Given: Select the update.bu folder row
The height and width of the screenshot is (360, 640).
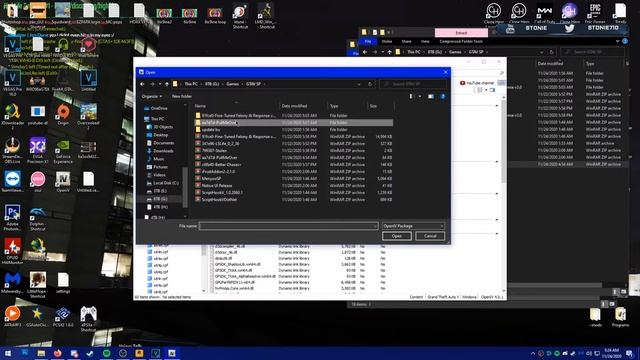Looking at the screenshot, I should click(x=293, y=129).
